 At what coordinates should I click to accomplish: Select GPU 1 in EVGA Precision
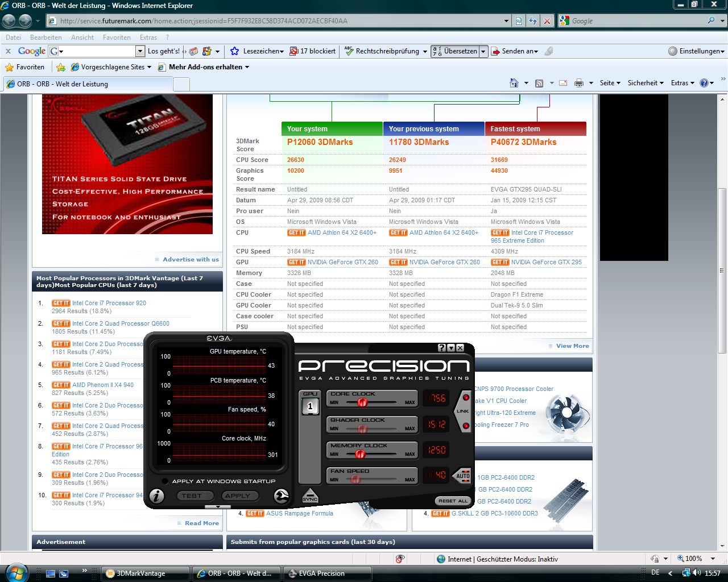[x=310, y=406]
